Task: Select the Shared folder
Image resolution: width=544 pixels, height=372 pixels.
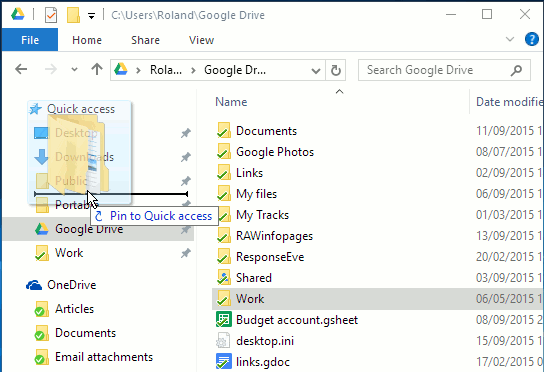Action: click(x=254, y=278)
